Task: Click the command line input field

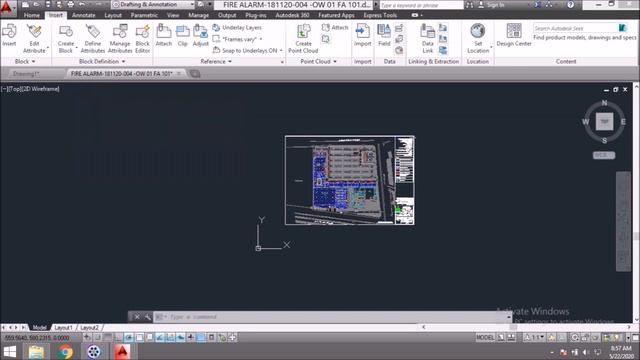Action: point(331,317)
